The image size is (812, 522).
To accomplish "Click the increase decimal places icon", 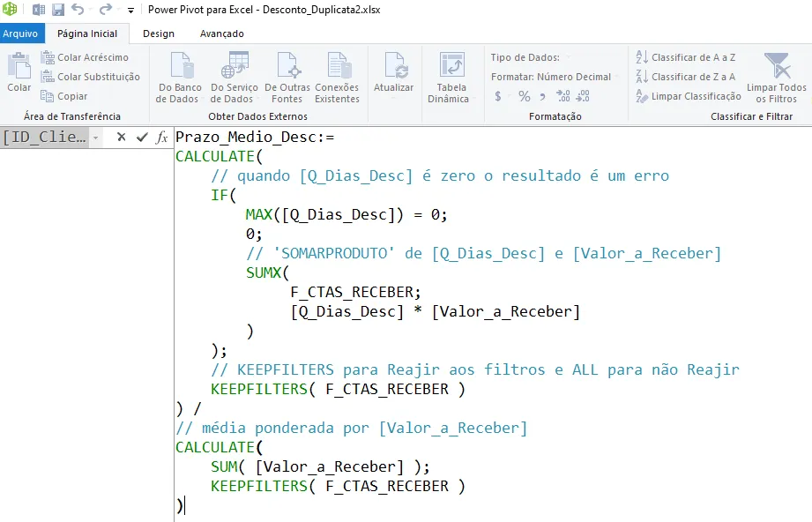I will click(562, 96).
